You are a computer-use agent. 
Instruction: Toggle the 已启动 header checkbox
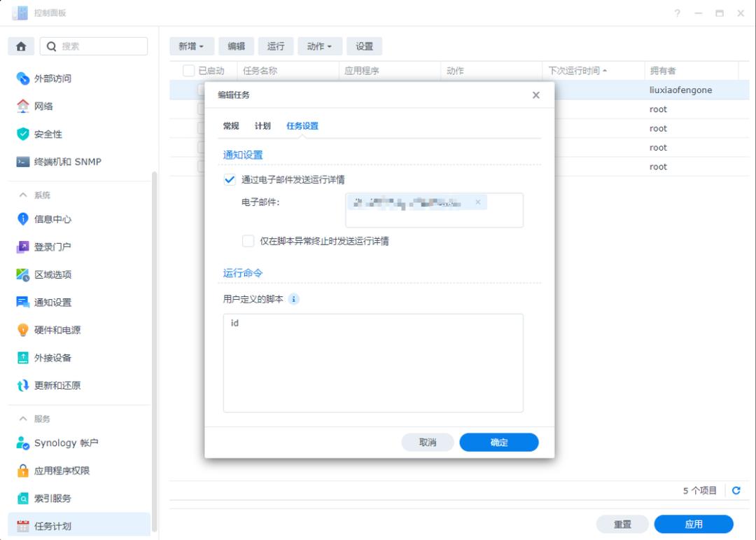click(188, 71)
